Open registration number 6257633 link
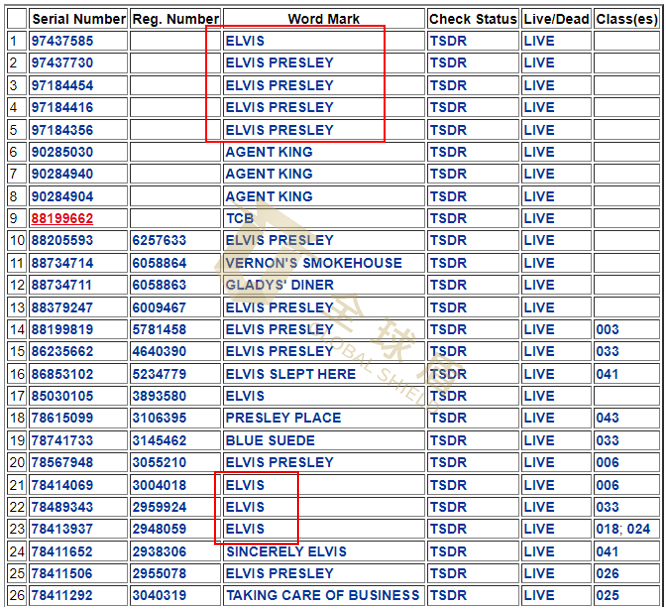Viewport: 666px width, 610px height. point(159,240)
